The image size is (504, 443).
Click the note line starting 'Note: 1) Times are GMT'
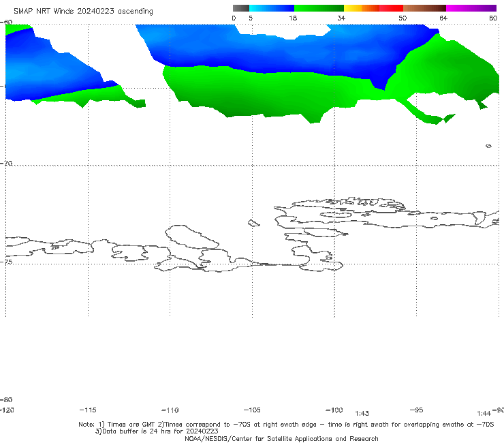pos(286,425)
